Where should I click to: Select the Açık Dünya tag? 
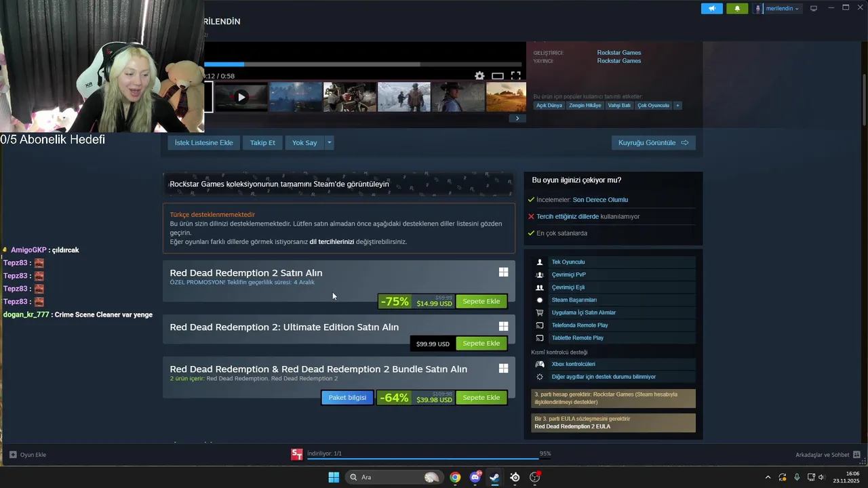point(549,106)
